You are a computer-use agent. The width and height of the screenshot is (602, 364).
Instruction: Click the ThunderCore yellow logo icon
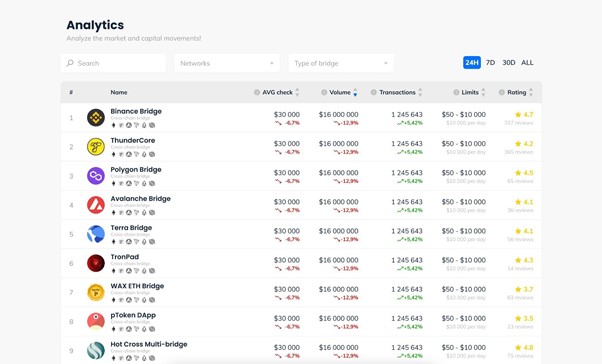(x=96, y=147)
